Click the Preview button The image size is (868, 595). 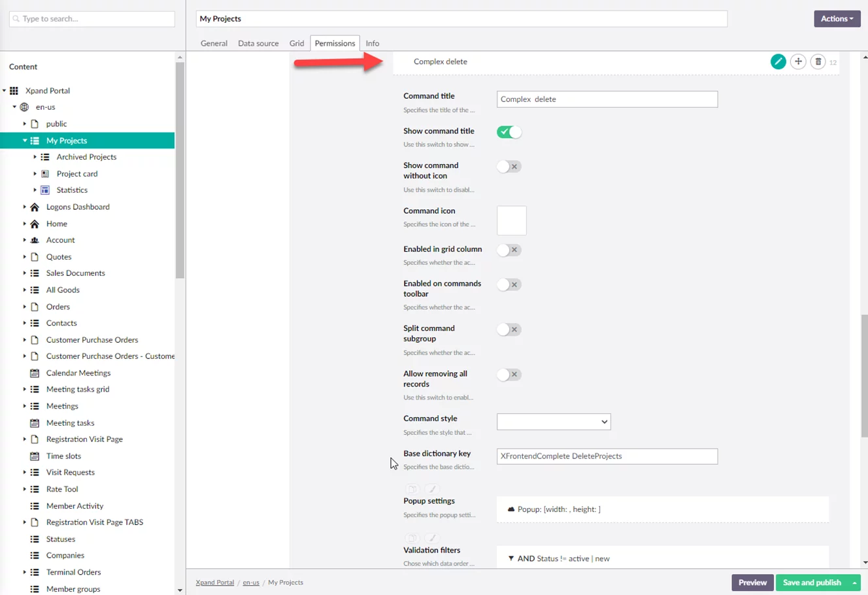[752, 583]
